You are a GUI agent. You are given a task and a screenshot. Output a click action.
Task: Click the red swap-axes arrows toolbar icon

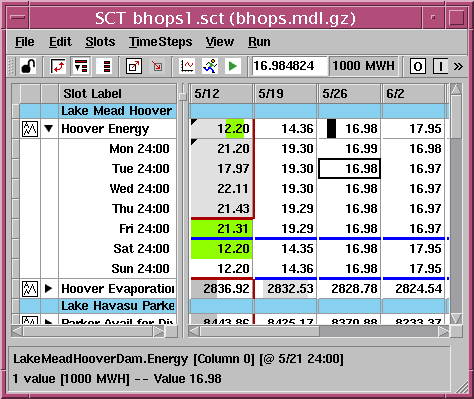[x=58, y=66]
